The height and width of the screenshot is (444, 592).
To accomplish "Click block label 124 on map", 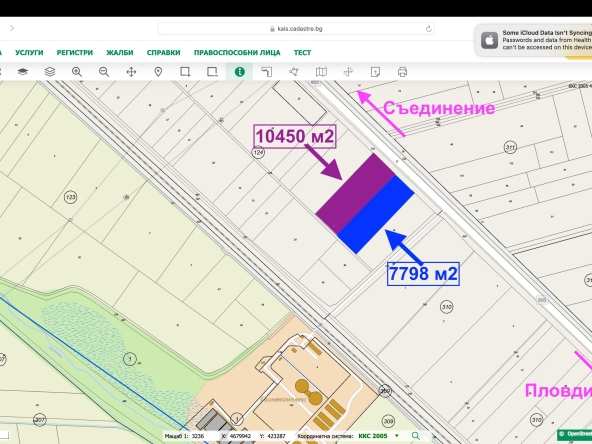I will coord(258,153).
